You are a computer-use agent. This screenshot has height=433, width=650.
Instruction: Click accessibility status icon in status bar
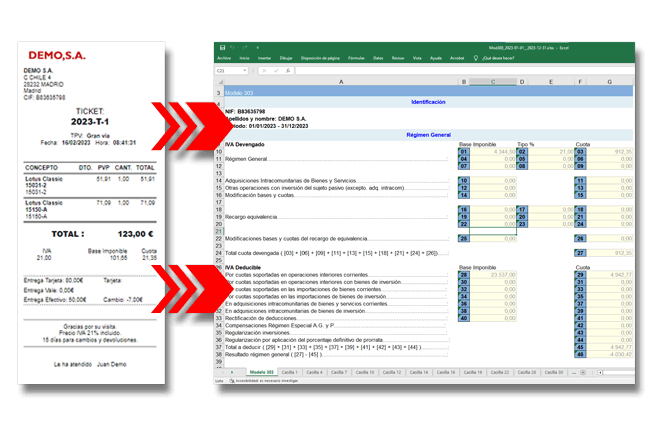[232, 380]
